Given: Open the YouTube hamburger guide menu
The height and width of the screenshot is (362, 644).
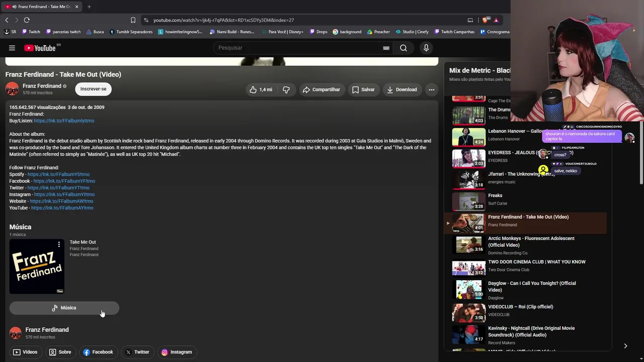Looking at the screenshot, I should [12, 48].
